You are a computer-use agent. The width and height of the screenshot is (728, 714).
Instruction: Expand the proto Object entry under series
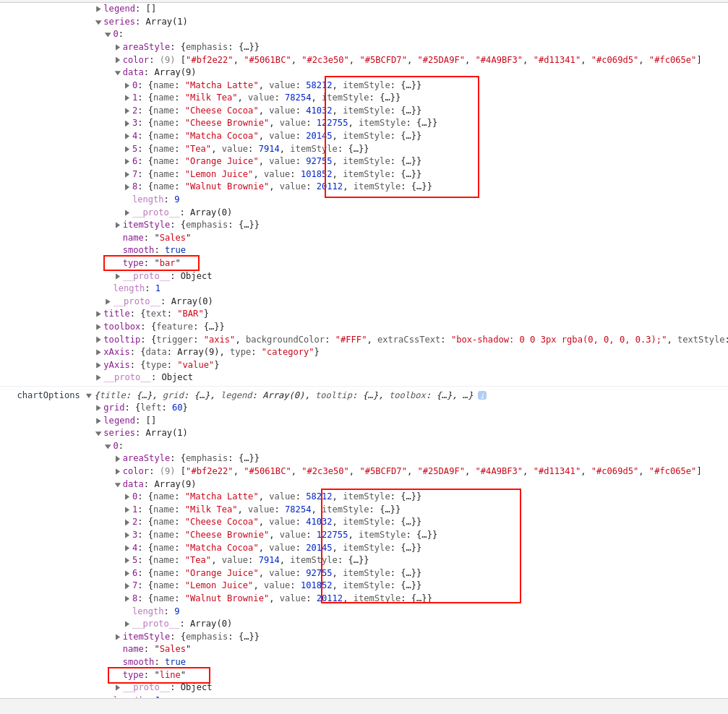click(x=116, y=275)
